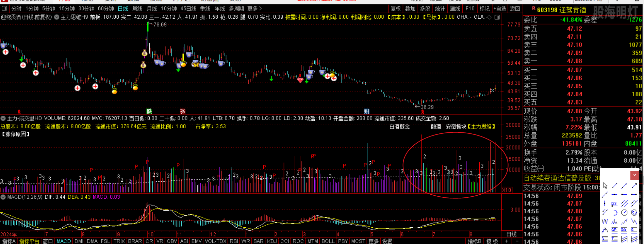This screenshot has width=644, height=244.
Task: Toggle the side panel icon after GLA
Action: point(497,17)
